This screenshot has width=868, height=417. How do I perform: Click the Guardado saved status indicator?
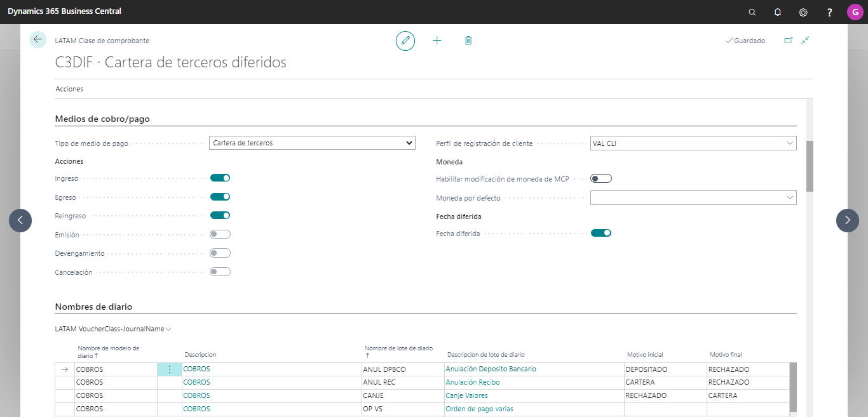745,41
